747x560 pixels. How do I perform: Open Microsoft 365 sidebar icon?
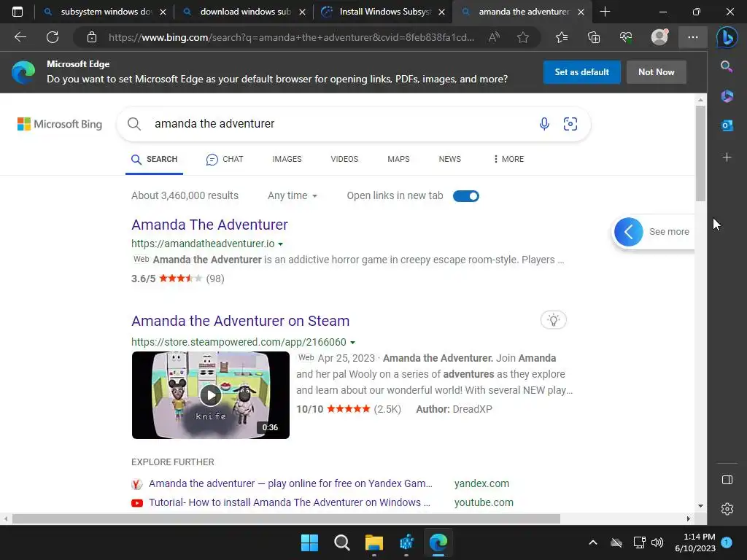click(727, 96)
